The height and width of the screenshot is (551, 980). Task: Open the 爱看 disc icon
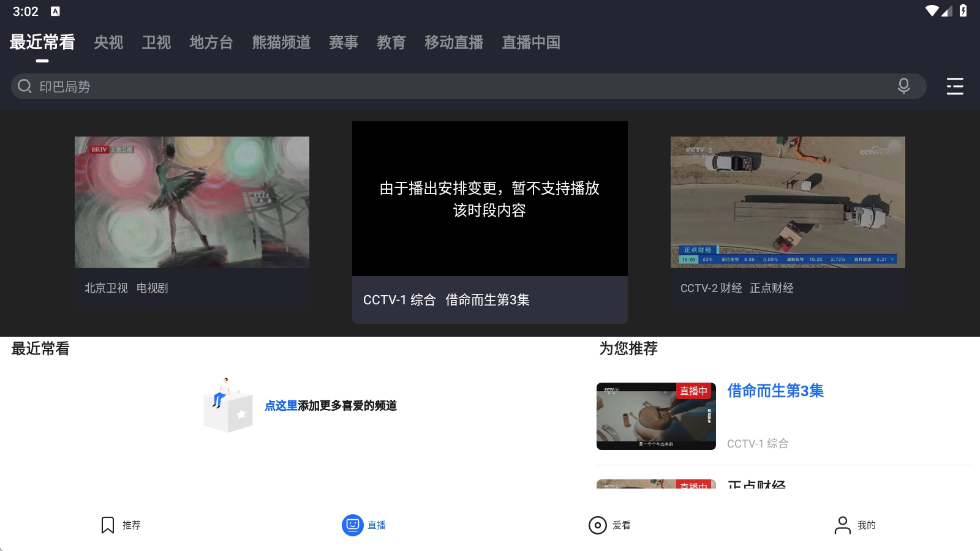597,525
